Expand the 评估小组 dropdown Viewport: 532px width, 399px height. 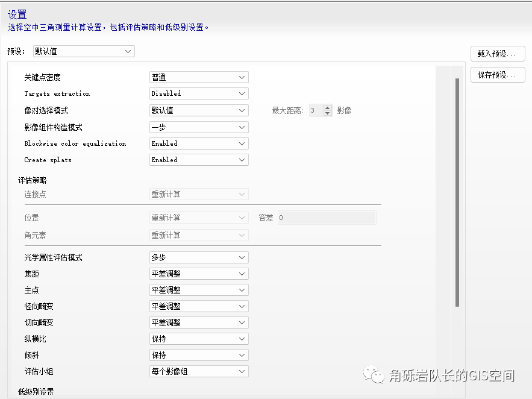198,372
